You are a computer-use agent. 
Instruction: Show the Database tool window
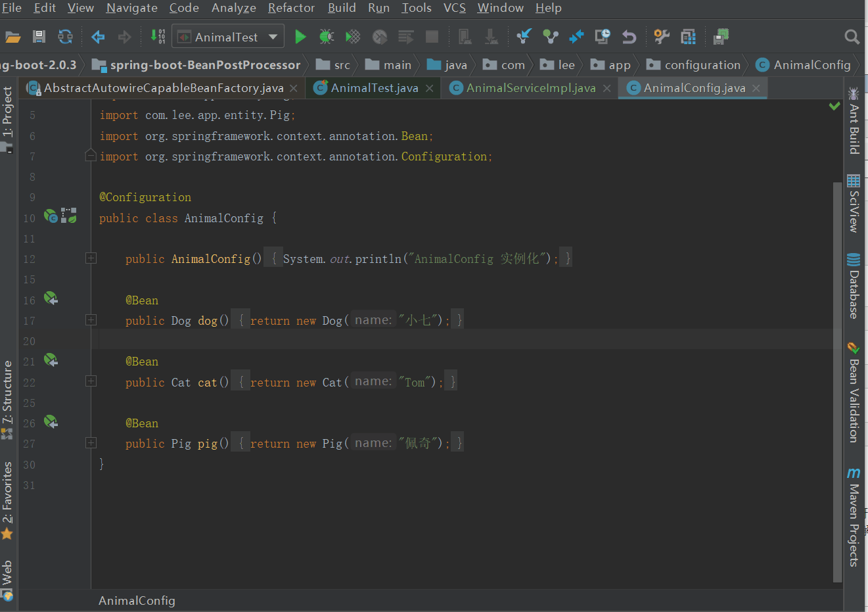[x=854, y=285]
